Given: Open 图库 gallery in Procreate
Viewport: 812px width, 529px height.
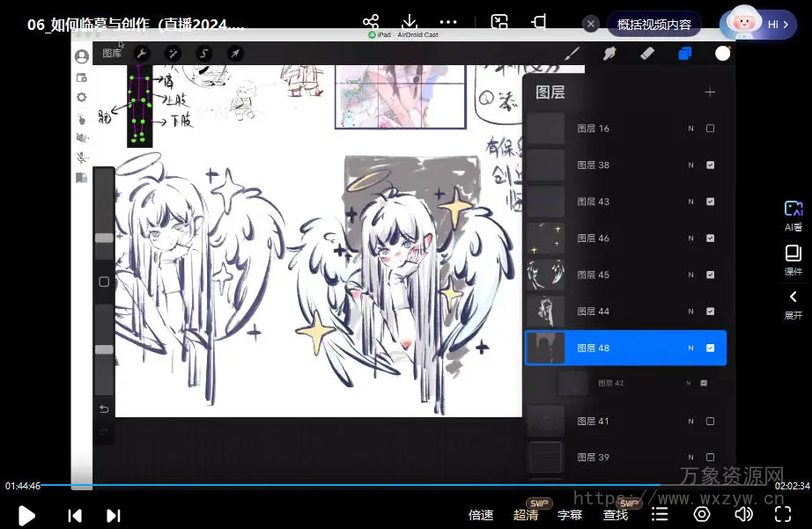Looking at the screenshot, I should 112,54.
